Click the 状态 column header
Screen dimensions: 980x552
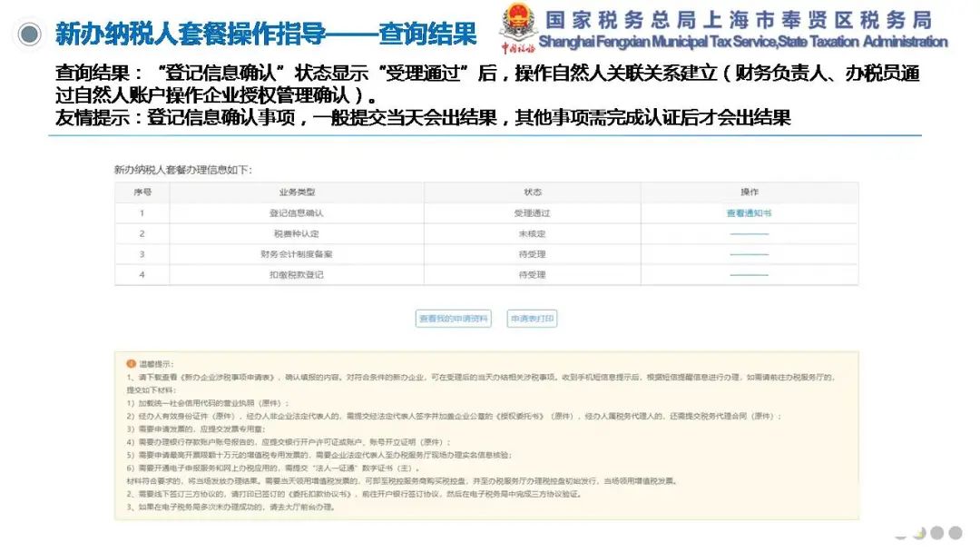click(532, 192)
